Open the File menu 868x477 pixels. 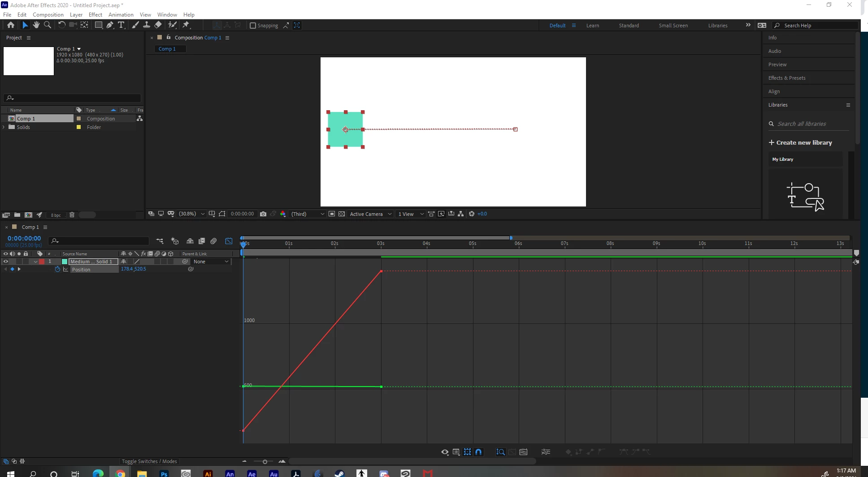tap(7, 14)
